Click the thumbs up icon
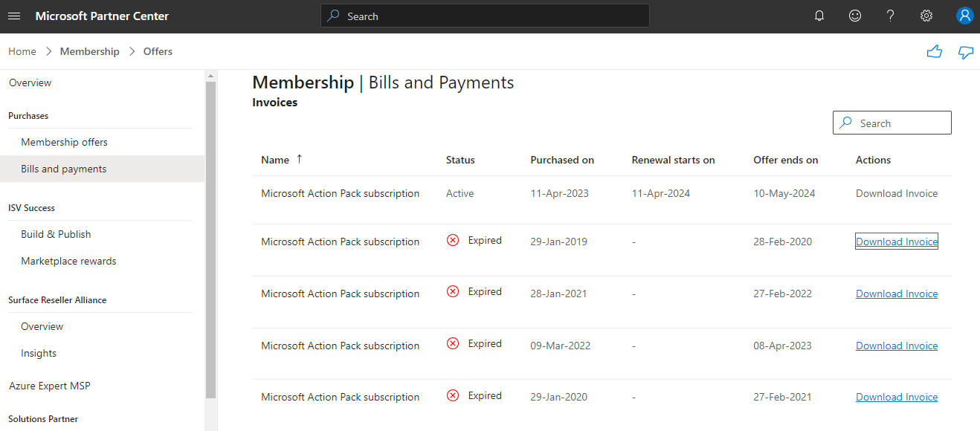 (935, 51)
